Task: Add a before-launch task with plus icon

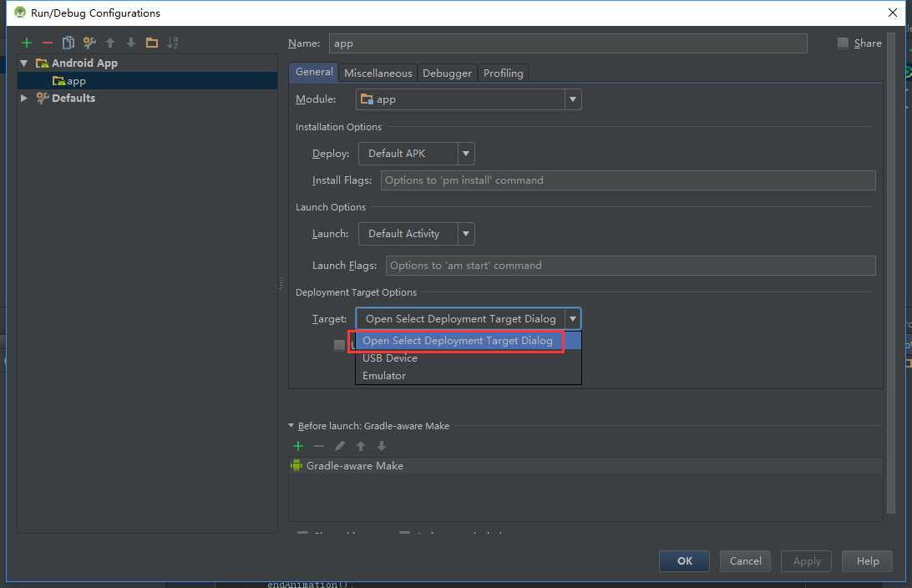Action: point(298,446)
